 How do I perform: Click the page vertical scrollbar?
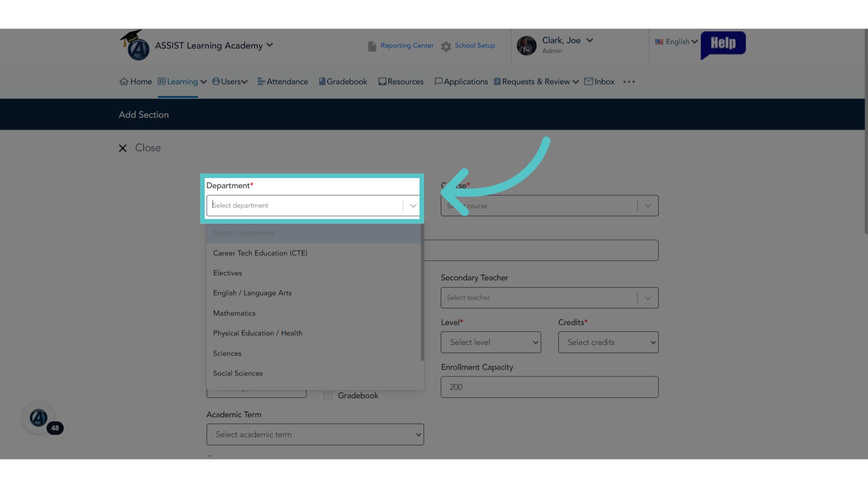click(866, 131)
